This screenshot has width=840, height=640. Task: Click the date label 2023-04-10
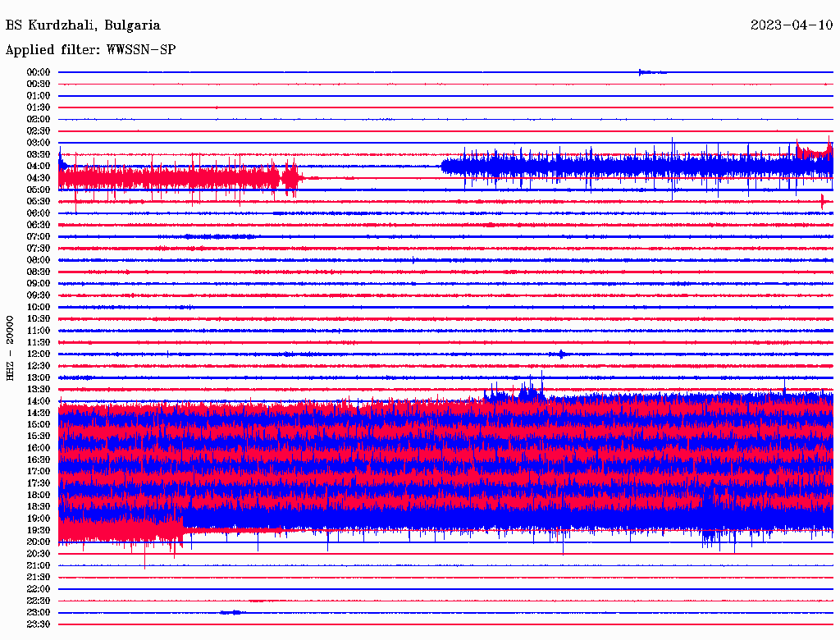[791, 25]
